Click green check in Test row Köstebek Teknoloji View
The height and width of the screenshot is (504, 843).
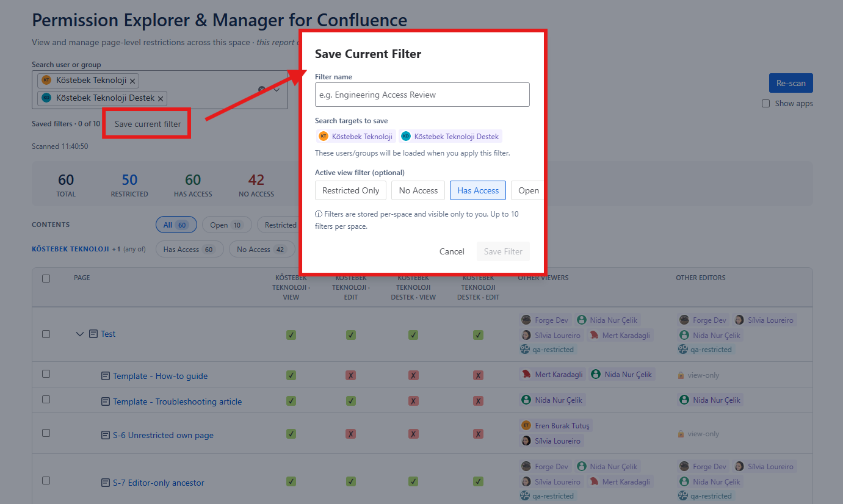click(291, 335)
